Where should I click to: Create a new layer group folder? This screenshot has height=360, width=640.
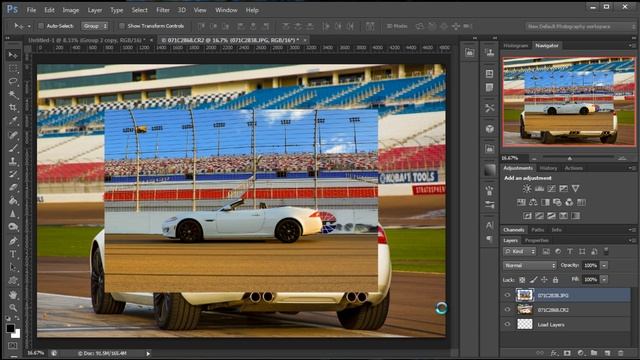coord(594,353)
